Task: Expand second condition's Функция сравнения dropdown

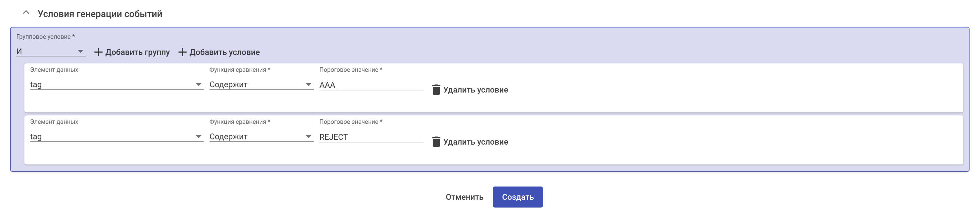Action: point(261,137)
